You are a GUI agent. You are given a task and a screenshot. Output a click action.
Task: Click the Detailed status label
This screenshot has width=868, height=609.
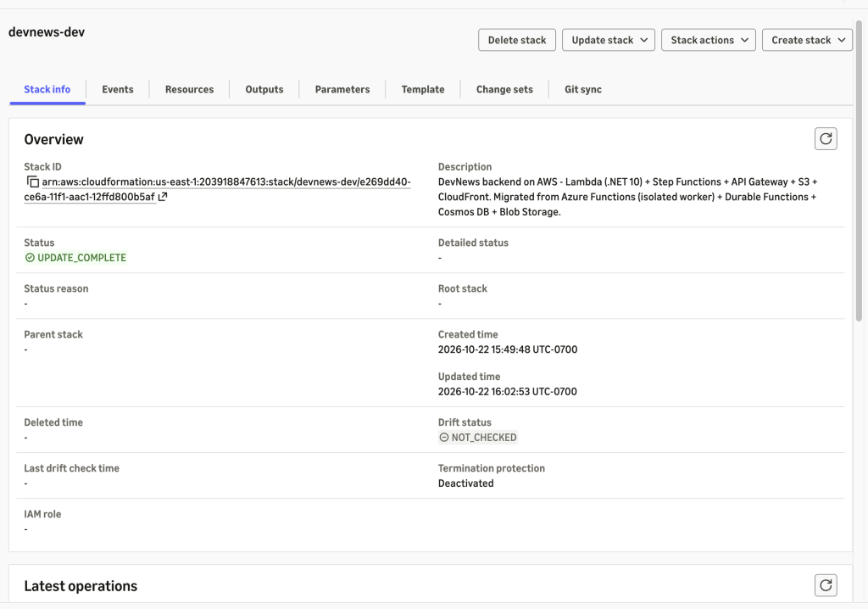click(x=473, y=243)
